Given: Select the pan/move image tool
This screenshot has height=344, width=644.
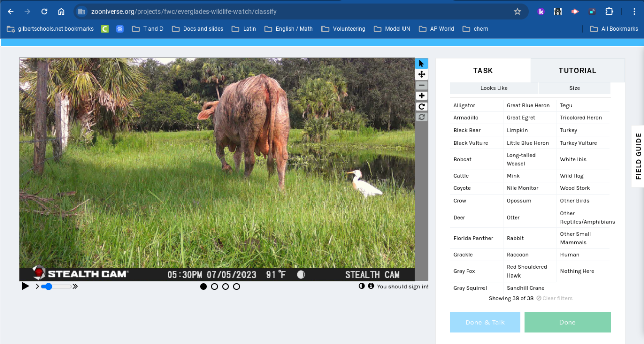Looking at the screenshot, I should (421, 74).
